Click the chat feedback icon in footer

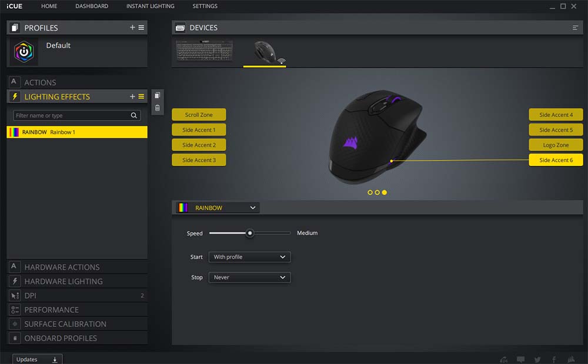tap(520, 359)
